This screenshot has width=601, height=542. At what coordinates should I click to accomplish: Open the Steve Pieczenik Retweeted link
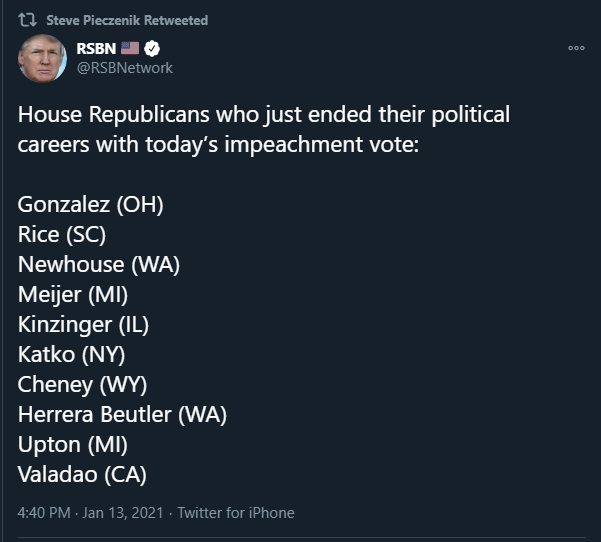(128, 21)
